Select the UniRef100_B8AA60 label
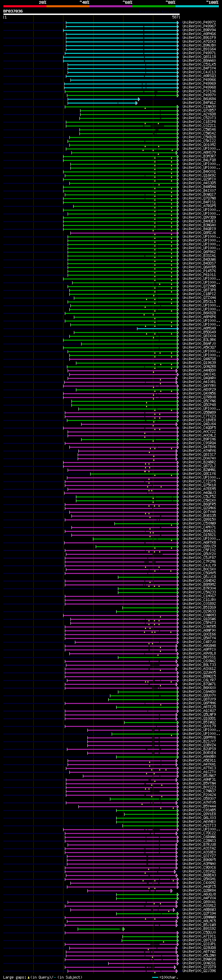The height and width of the screenshot is (980, 222). (199, 60)
